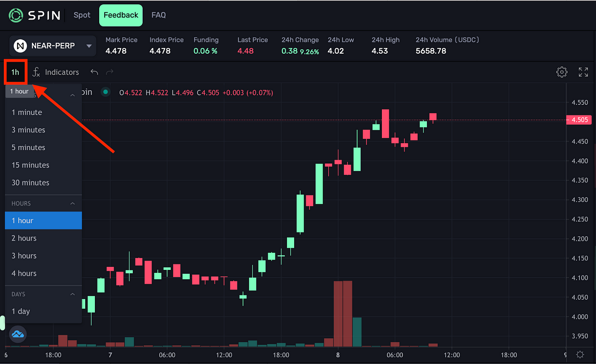This screenshot has width=596, height=364.
Task: Select 2 hours interval
Action: [43, 238]
